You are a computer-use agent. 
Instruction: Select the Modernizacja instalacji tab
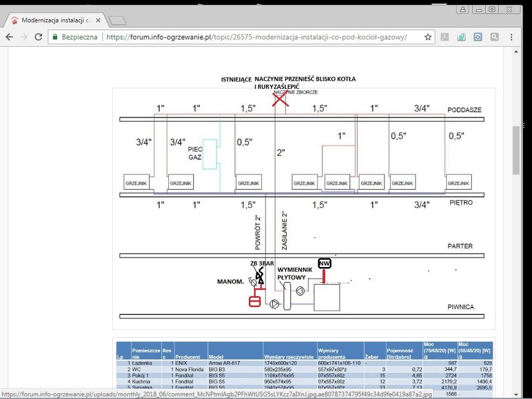pyautogui.click(x=53, y=20)
